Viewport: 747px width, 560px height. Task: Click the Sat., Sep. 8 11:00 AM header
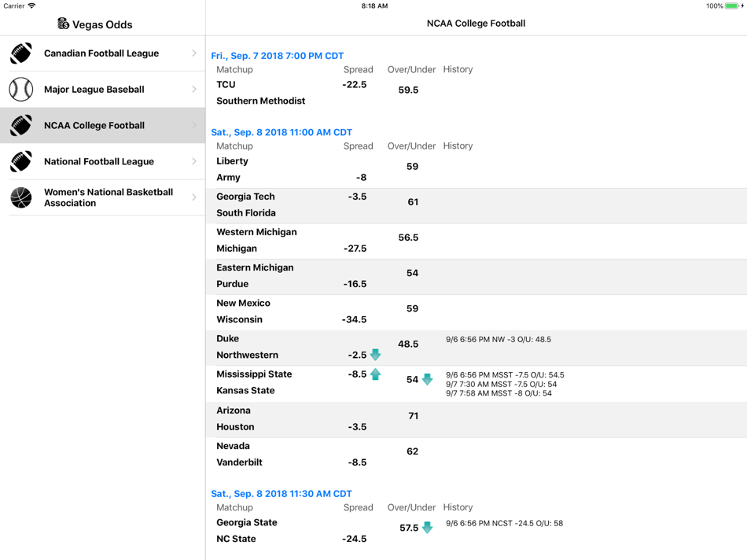tap(281, 132)
